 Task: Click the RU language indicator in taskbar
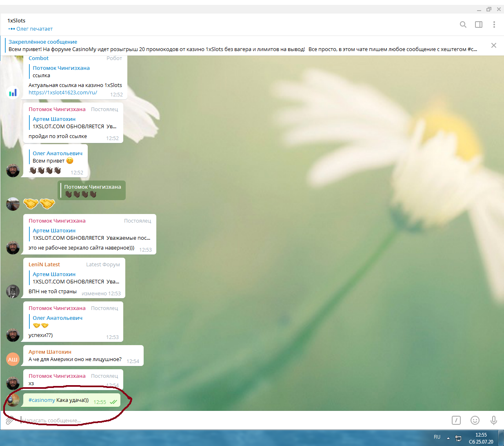(437, 437)
